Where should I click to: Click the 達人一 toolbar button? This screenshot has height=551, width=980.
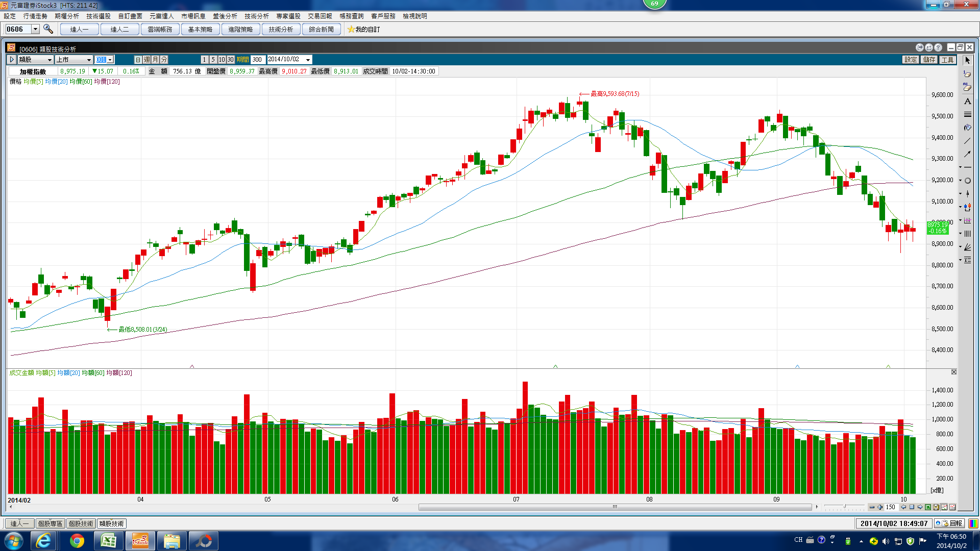79,29
